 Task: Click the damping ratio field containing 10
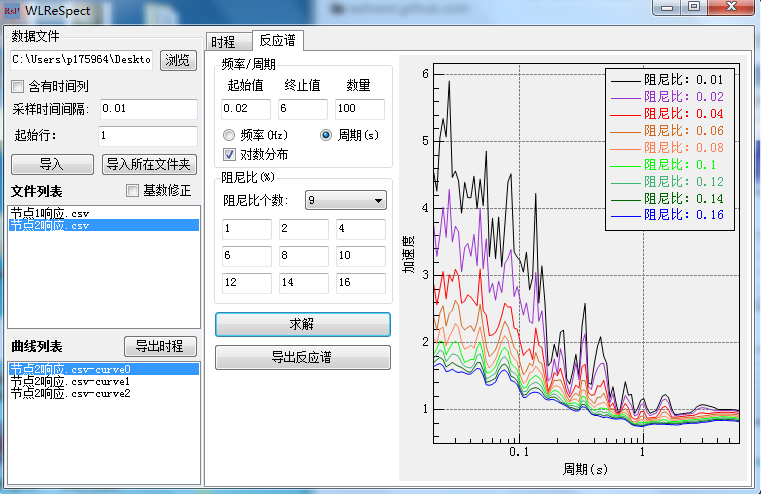(361, 256)
